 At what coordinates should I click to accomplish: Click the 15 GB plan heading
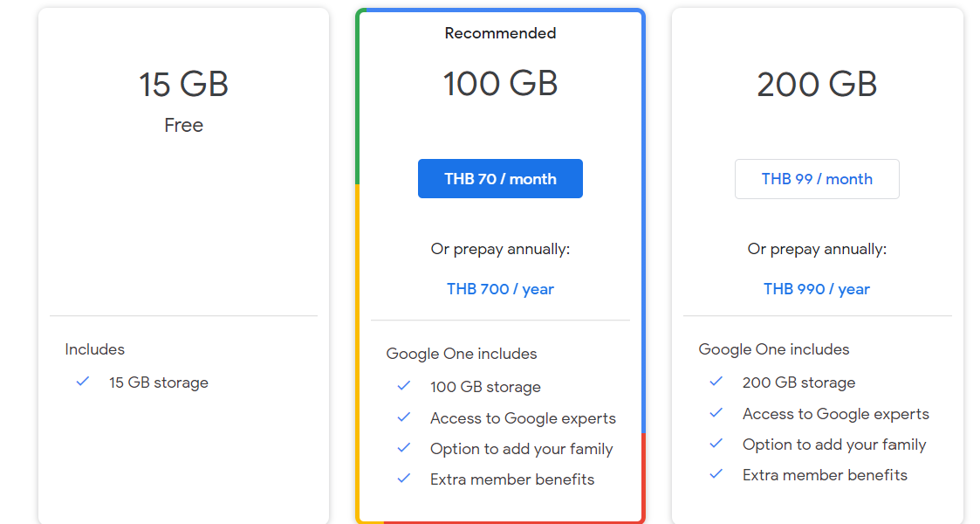pos(184,84)
